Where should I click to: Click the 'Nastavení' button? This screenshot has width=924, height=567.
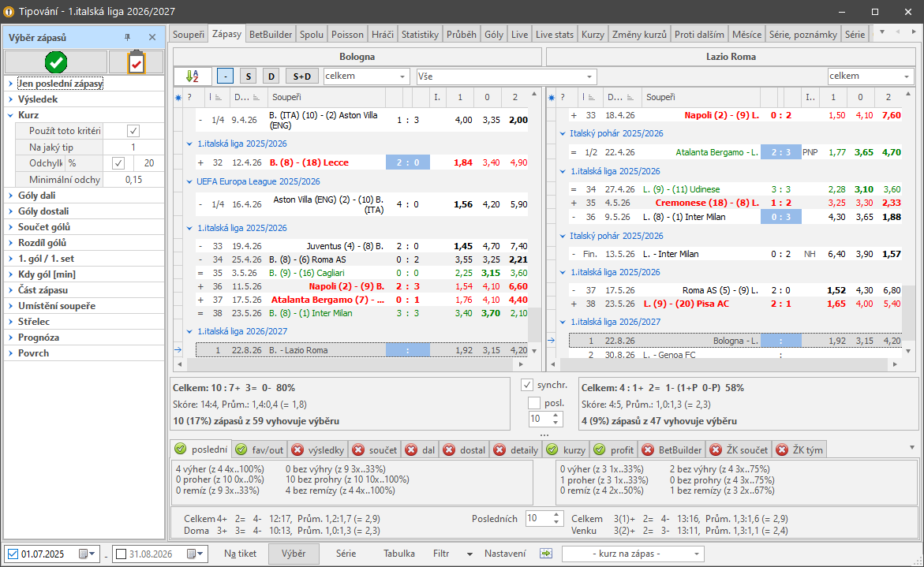coord(505,554)
